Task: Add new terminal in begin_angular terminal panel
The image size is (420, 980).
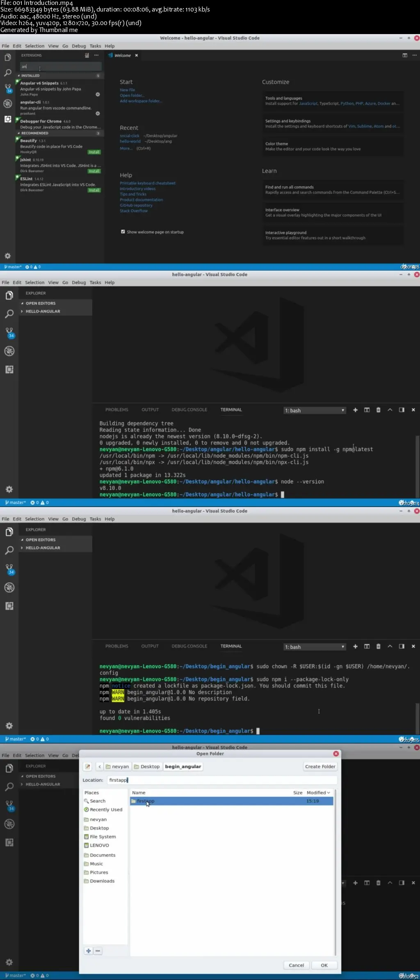Action: coord(355,646)
